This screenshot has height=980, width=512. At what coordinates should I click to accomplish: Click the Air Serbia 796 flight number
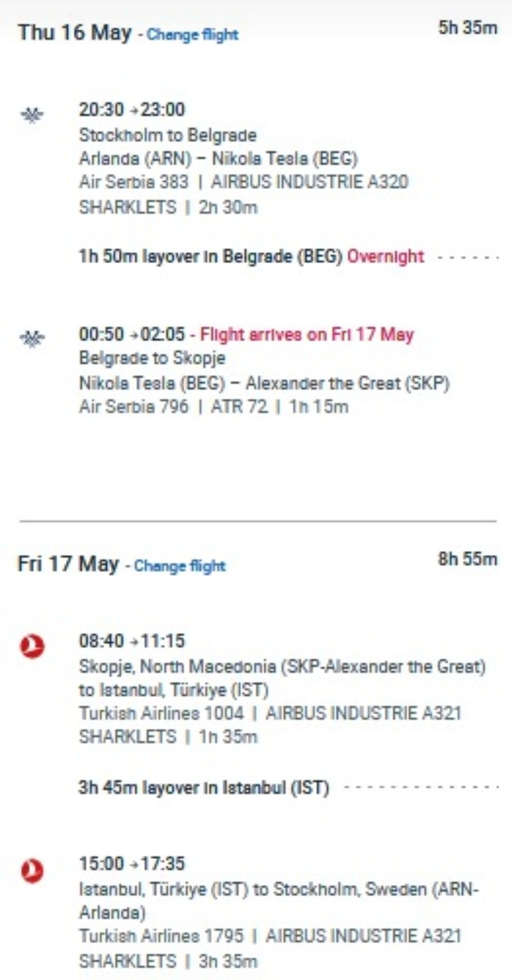pyautogui.click(x=133, y=407)
